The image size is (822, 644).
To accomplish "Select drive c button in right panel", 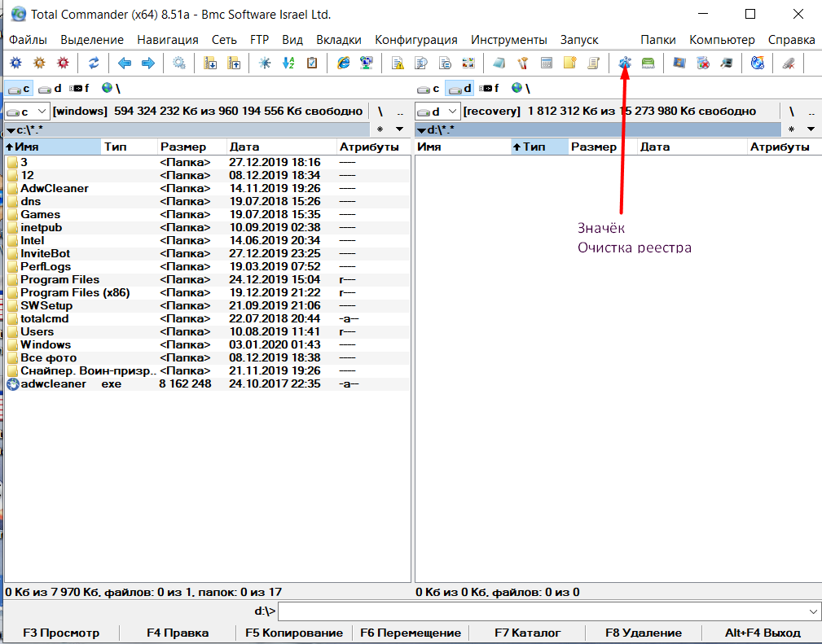I will pos(429,88).
